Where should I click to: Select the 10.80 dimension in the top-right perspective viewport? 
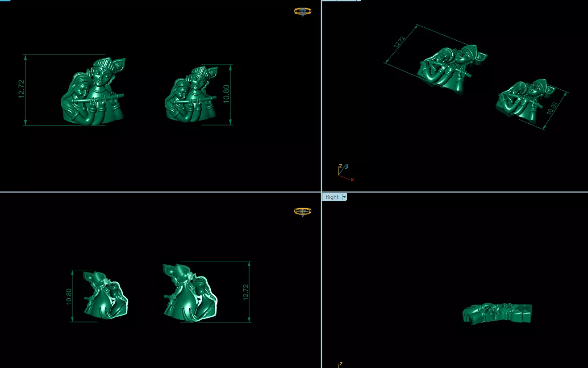tap(552, 109)
